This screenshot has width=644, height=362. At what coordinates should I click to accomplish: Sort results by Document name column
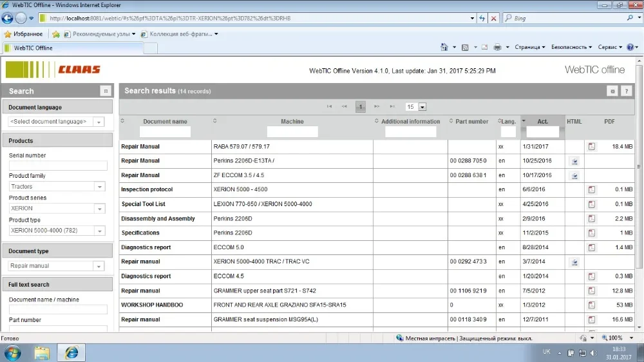tap(165, 121)
